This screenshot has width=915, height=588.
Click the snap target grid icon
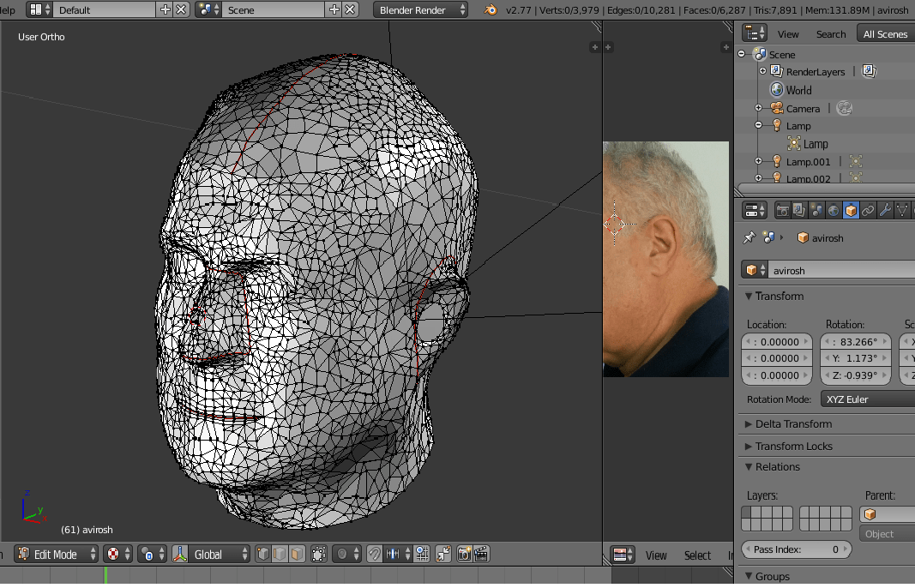422,554
